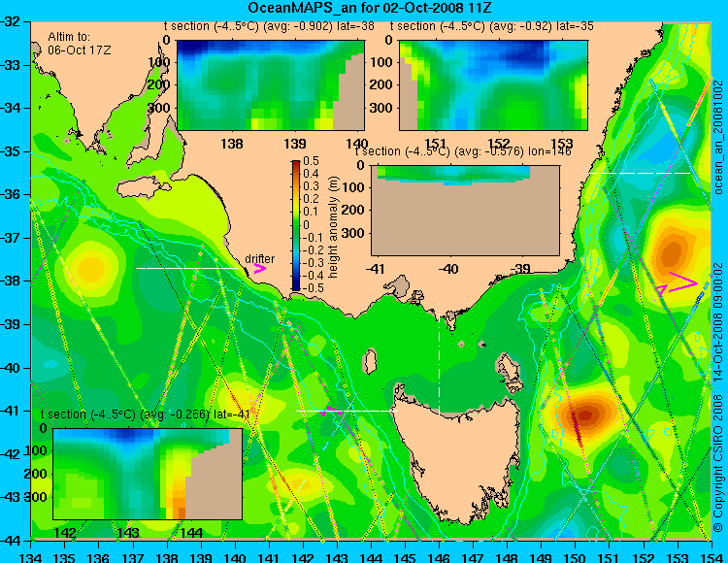Click the 154 longitude axis label
The width and height of the screenshot is (728, 563).
pos(711,557)
